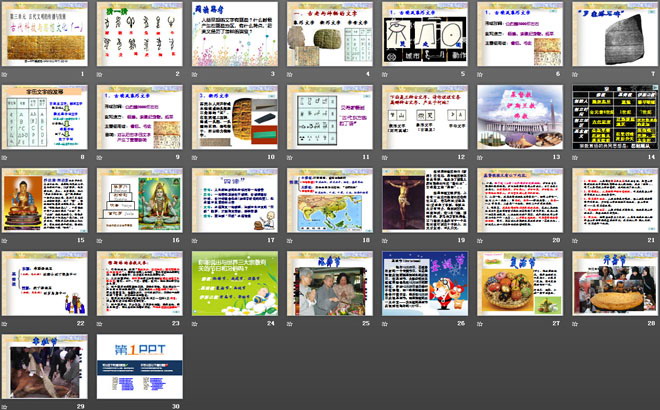Select slide 21 thumbnail

tap(615, 201)
